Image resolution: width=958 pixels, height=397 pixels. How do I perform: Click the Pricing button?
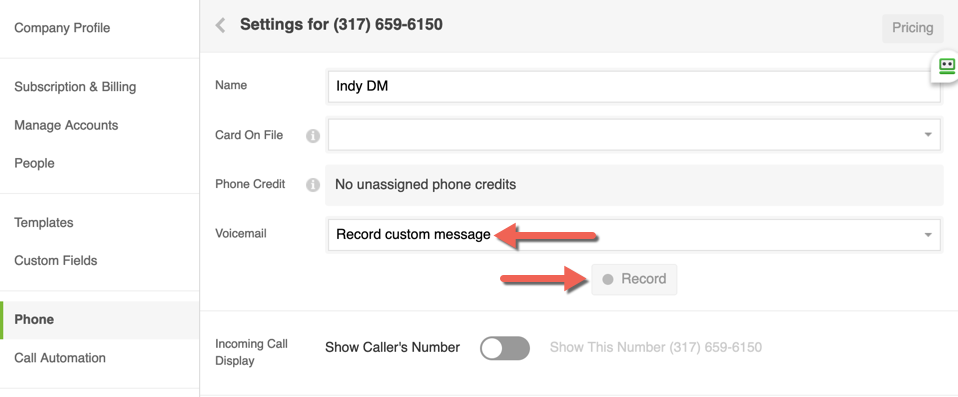tap(912, 28)
